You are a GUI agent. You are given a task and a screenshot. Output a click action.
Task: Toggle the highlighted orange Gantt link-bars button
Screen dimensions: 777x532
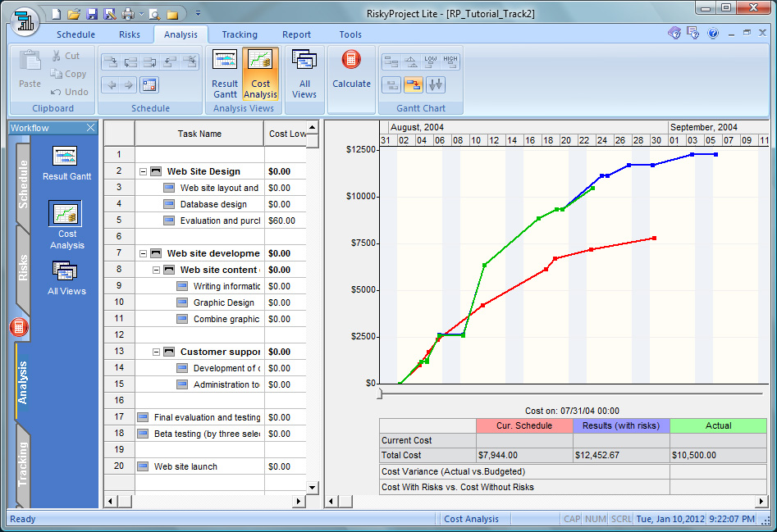(414, 84)
